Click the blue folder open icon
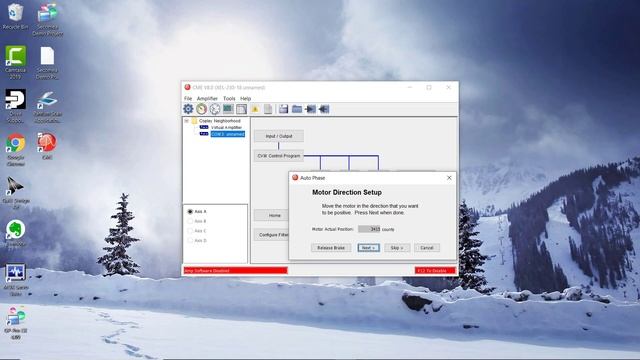 click(297, 109)
